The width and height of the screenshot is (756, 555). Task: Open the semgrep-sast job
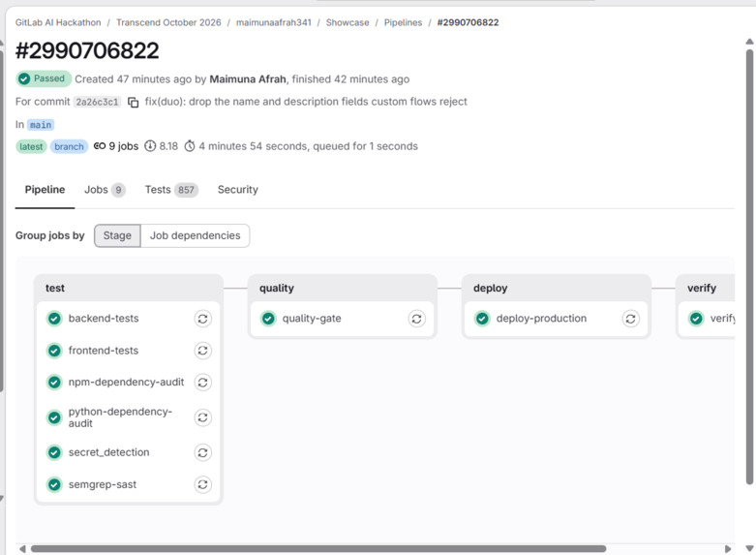[103, 484]
